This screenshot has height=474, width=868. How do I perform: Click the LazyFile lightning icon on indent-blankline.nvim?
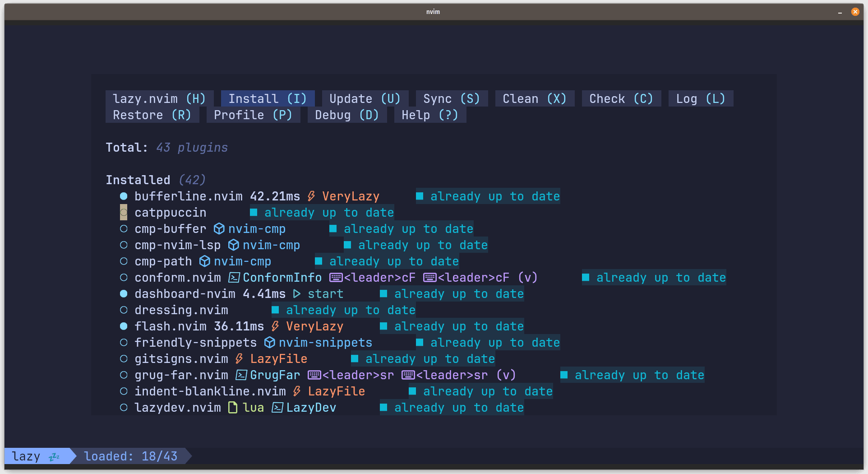[x=297, y=391]
